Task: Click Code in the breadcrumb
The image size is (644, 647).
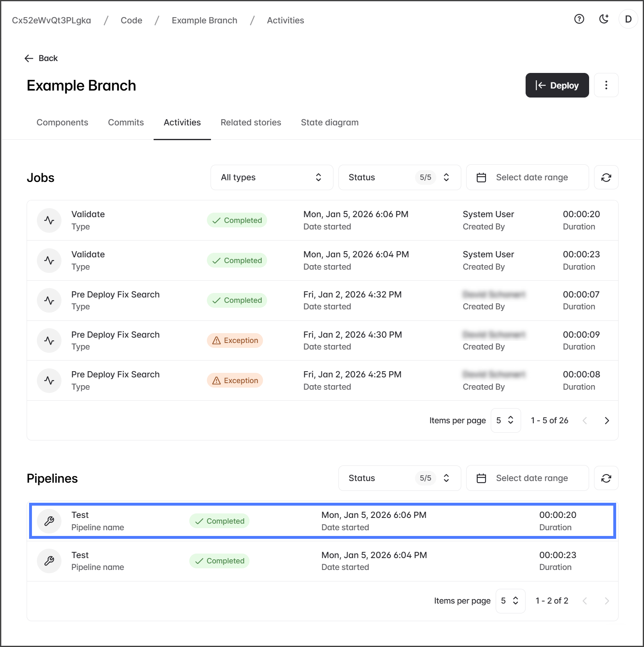Action: click(x=132, y=20)
